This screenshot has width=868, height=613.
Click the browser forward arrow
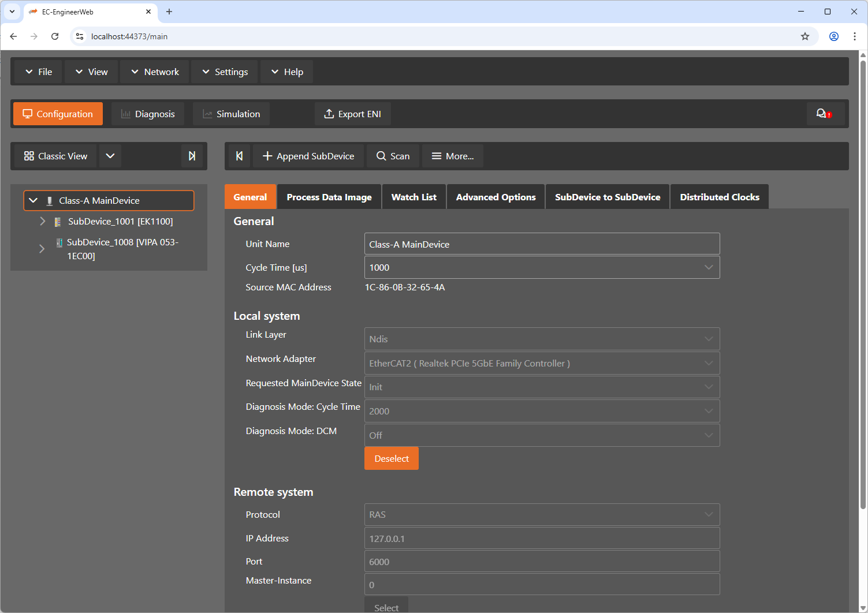pyautogui.click(x=34, y=36)
